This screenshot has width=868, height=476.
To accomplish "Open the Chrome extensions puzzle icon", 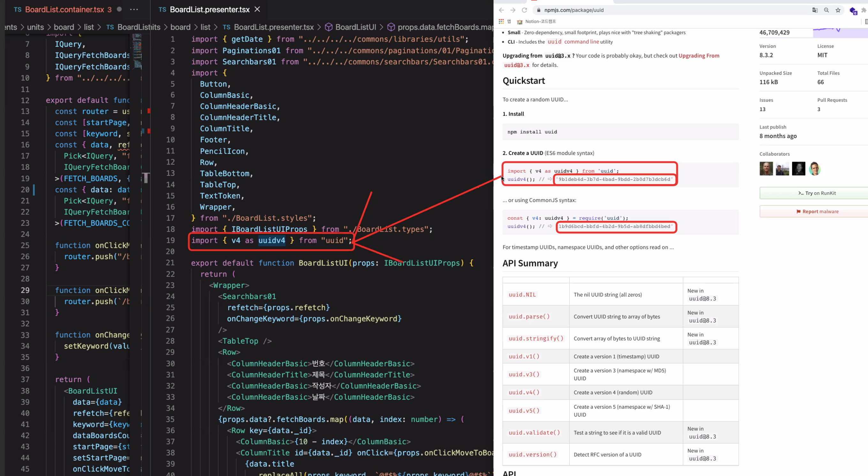I will pyautogui.click(x=864, y=10).
